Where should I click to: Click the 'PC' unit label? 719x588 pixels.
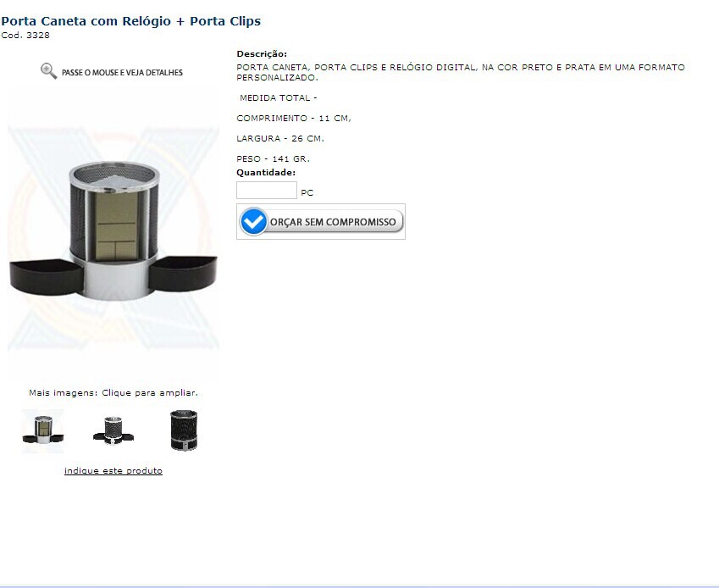(307, 192)
